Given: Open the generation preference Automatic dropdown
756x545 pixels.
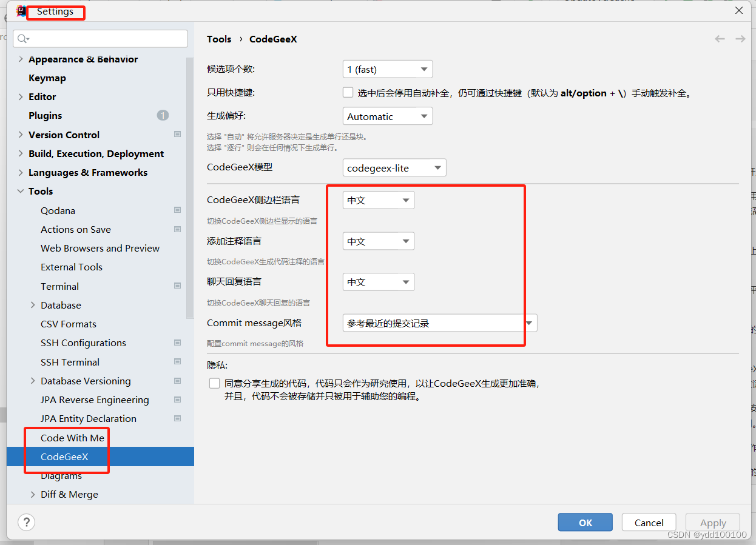Looking at the screenshot, I should click(388, 116).
